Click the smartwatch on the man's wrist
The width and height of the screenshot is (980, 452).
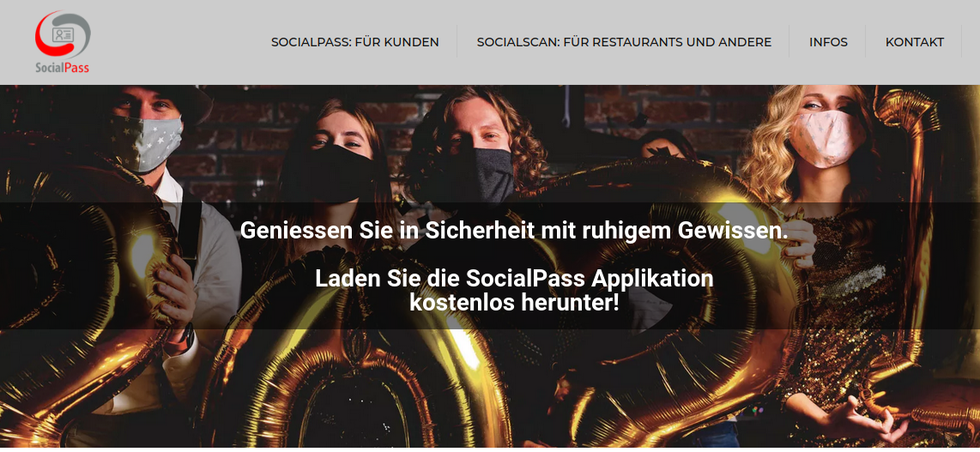183,339
